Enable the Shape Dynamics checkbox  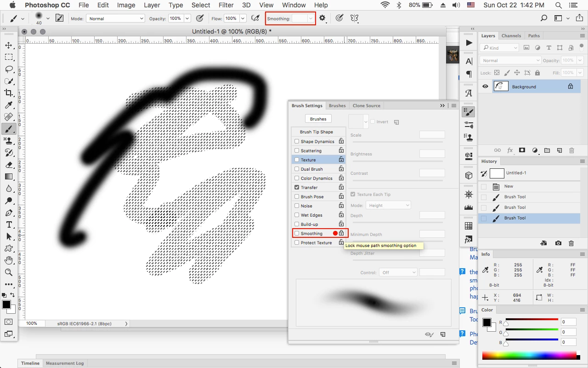[x=297, y=141]
